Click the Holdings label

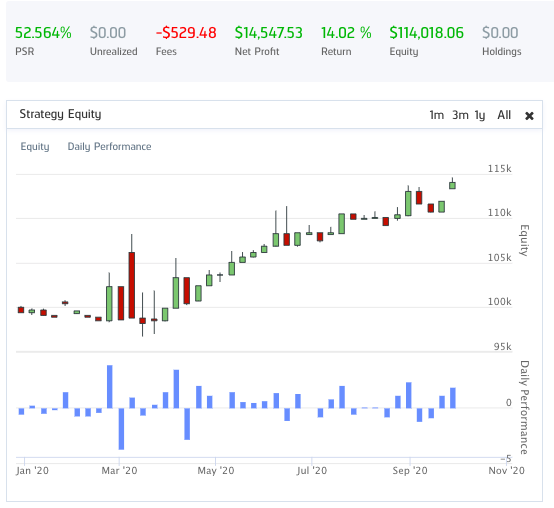[x=502, y=52]
